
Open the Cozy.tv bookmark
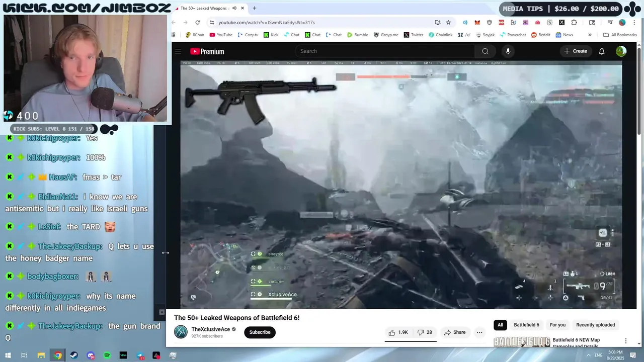click(x=248, y=35)
